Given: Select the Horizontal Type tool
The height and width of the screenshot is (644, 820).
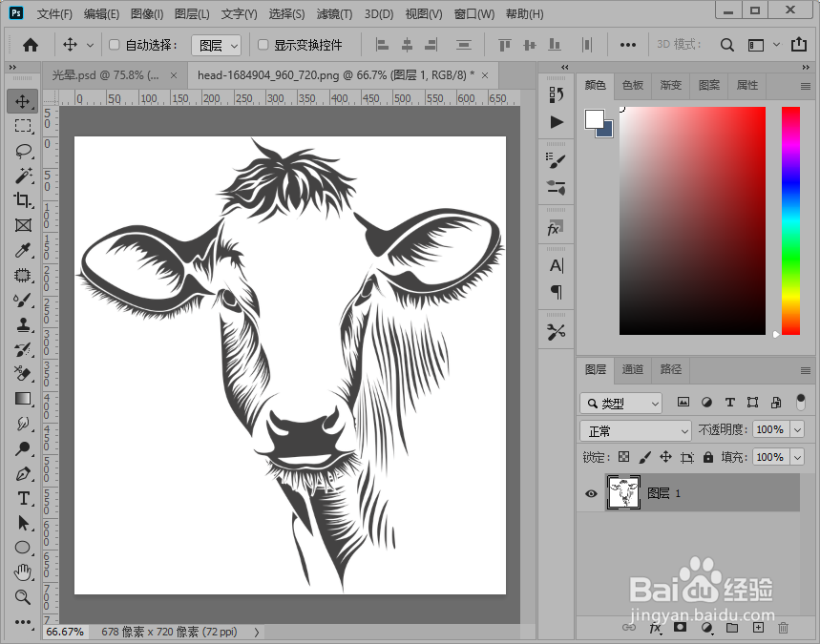Looking at the screenshot, I should pyautogui.click(x=23, y=498).
